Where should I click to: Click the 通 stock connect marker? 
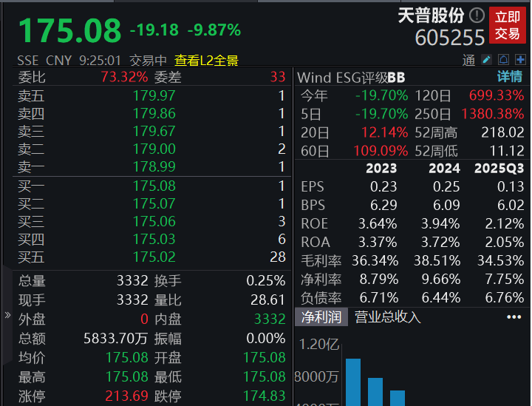[x=469, y=60]
